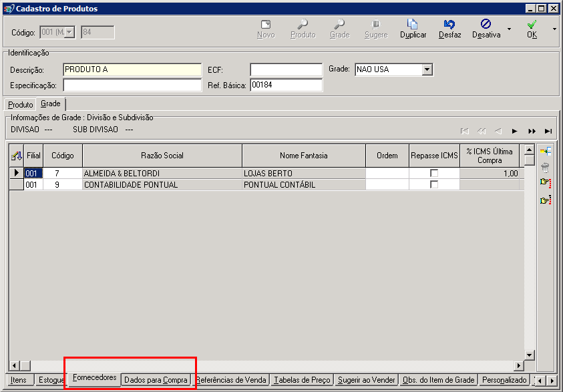Click the Descrição input field
The height and width of the screenshot is (392, 563).
[x=132, y=69]
